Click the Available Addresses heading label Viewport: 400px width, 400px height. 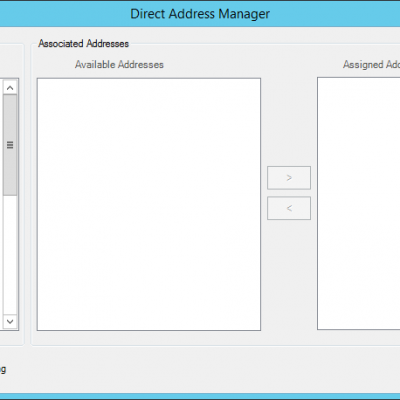pyautogui.click(x=119, y=64)
